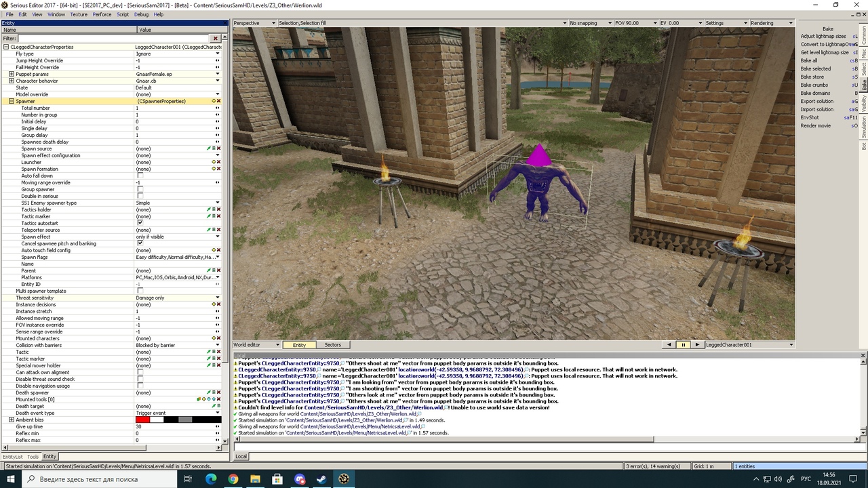This screenshot has width=868, height=488.
Task: Uncheck the Tactics autostart checkbox
Action: (x=140, y=223)
